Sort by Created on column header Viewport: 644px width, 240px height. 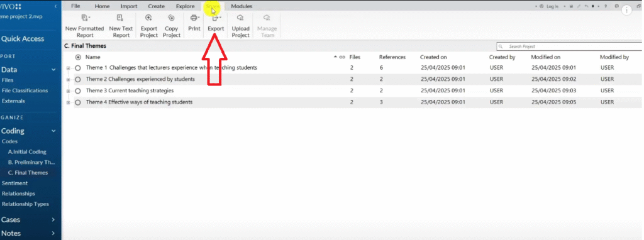coord(433,57)
